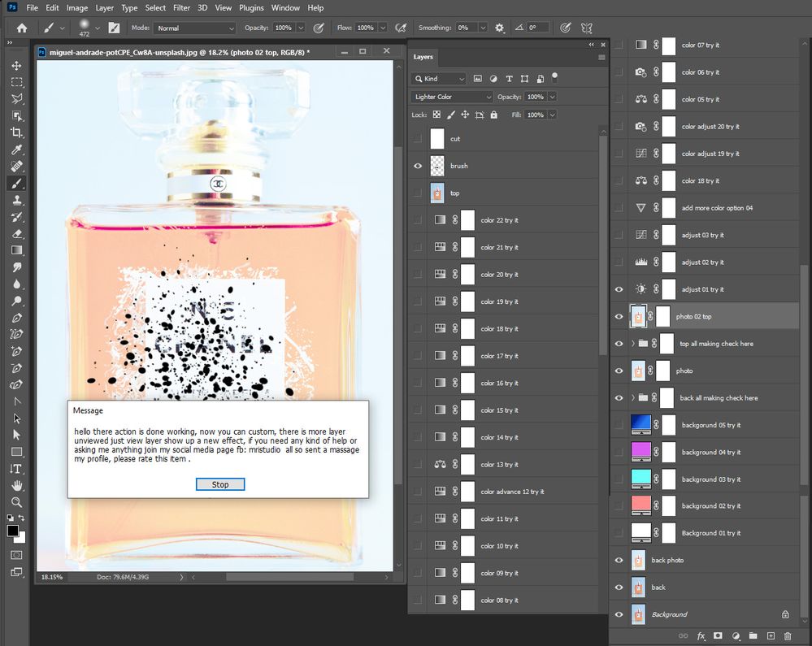Click the lock transparent pixels icon
Screen dimensions: 812x646
pyautogui.click(x=436, y=115)
